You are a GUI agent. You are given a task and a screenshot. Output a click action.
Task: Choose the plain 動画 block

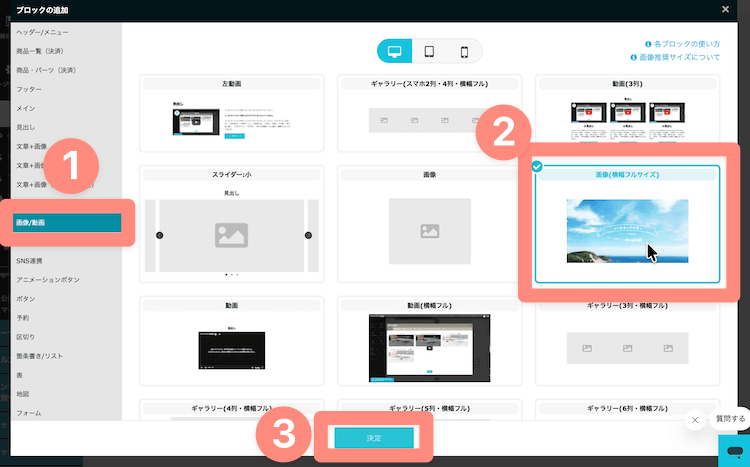232,341
